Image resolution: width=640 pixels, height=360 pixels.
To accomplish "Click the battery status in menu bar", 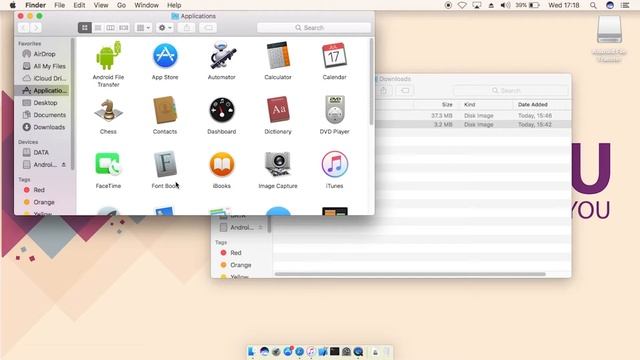I will (527, 5).
